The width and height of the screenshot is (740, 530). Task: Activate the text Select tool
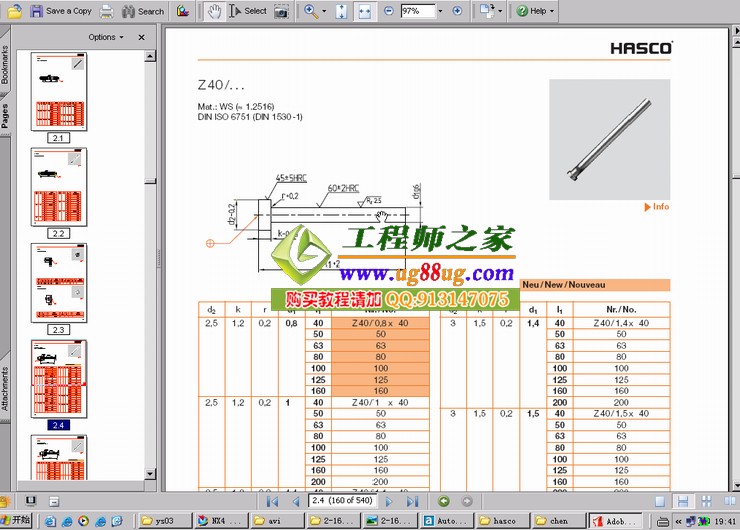point(248,11)
